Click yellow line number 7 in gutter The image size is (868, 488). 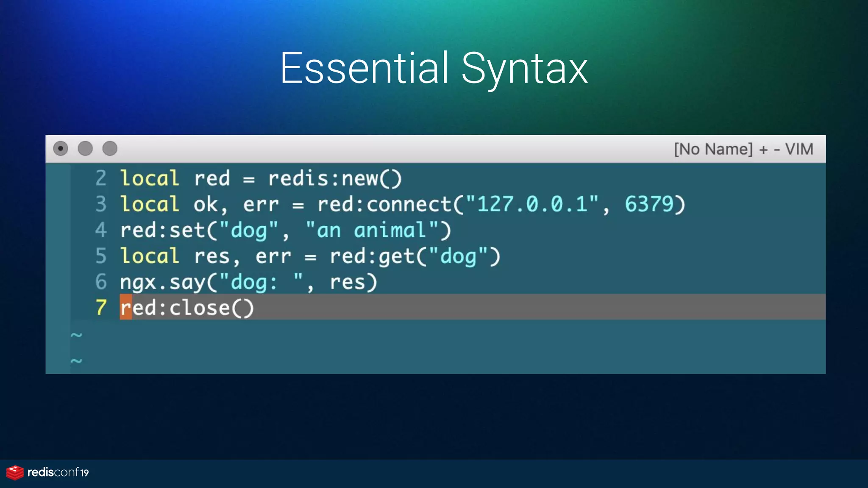[101, 308]
